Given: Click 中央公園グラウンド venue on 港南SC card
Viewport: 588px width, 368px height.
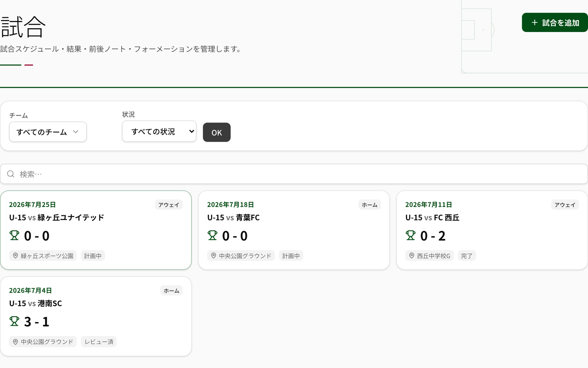Looking at the screenshot, I should (43, 342).
